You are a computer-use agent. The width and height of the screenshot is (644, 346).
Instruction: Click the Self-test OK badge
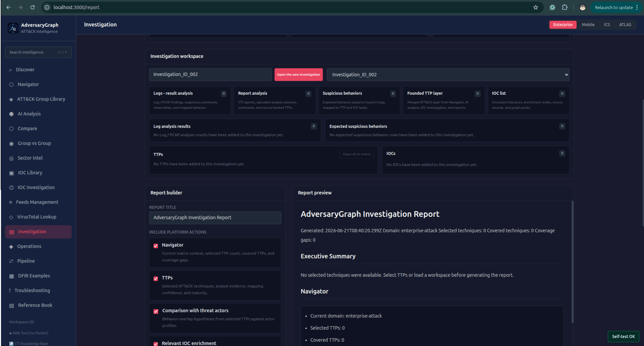pos(623,337)
